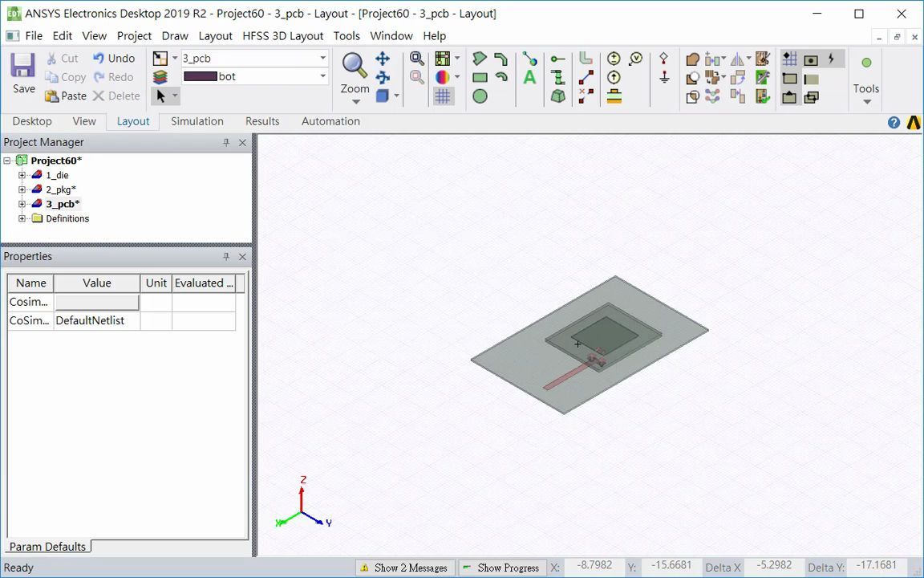This screenshot has height=578, width=924.
Task: Select the Draw Line trace tool
Action: click(x=500, y=59)
